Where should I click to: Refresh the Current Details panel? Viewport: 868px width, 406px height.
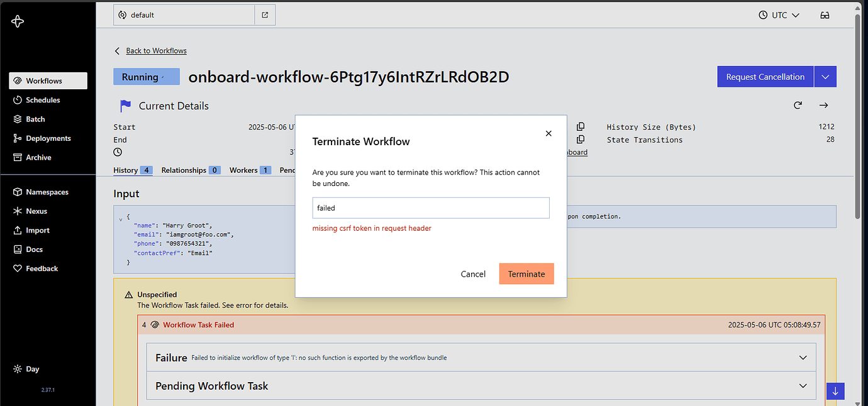798,105
